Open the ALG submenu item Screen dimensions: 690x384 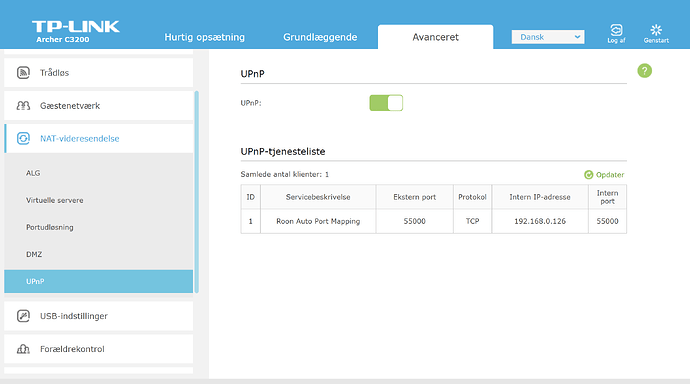point(99,173)
